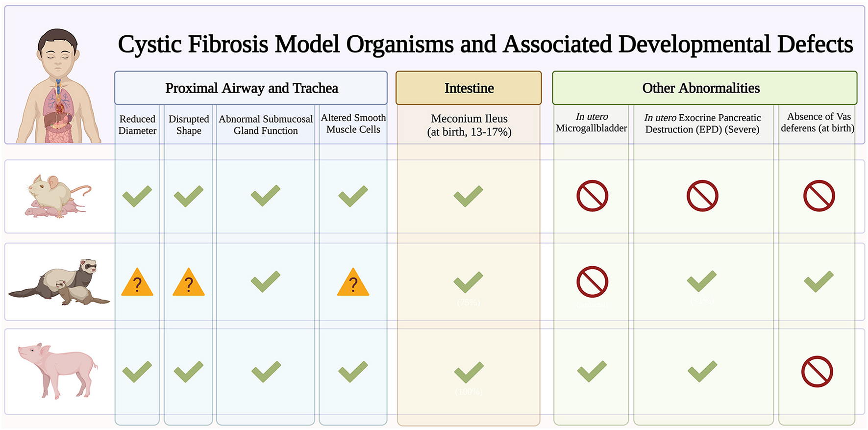Click pig's Meconium Ileus checkmark
This screenshot has width=868, height=430.
[x=469, y=372]
